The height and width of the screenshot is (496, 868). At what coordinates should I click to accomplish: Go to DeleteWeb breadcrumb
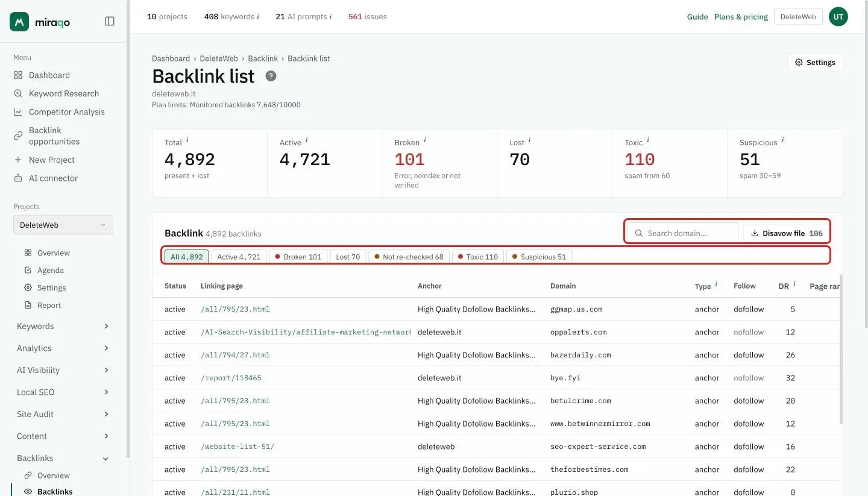coord(219,58)
